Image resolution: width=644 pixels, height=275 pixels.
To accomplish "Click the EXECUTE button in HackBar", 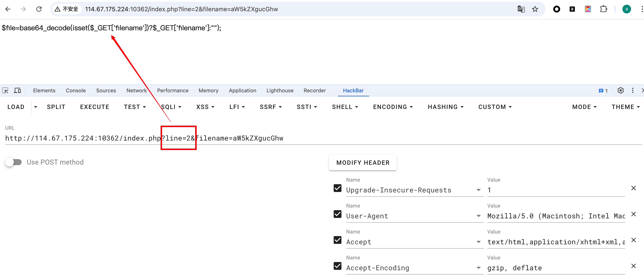I will click(x=94, y=107).
